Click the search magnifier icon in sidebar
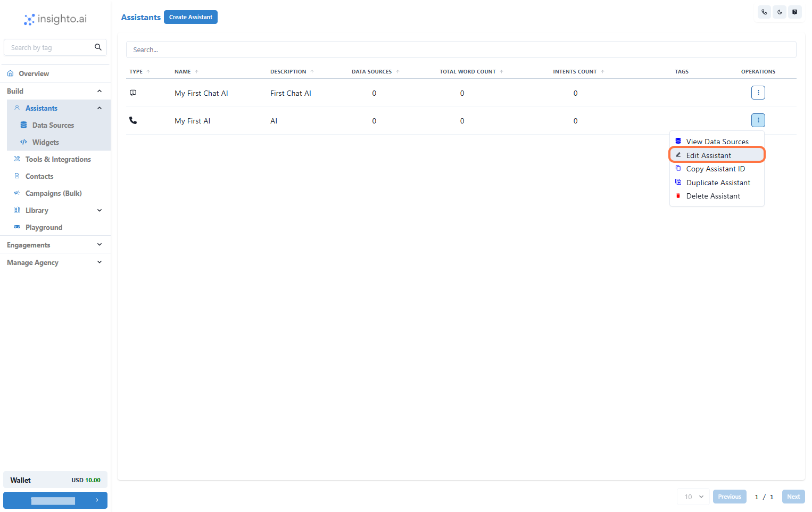The height and width of the screenshot is (512, 812). [98, 47]
